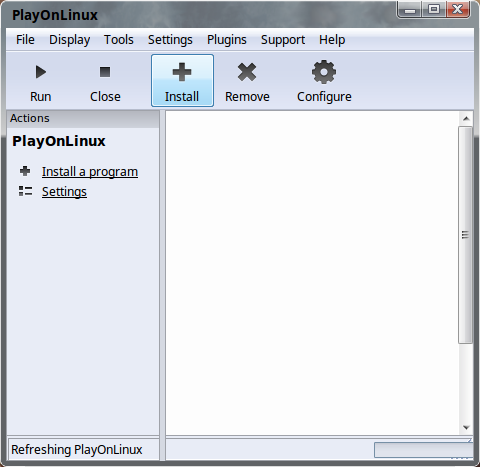Open the Support menu

[x=283, y=40]
